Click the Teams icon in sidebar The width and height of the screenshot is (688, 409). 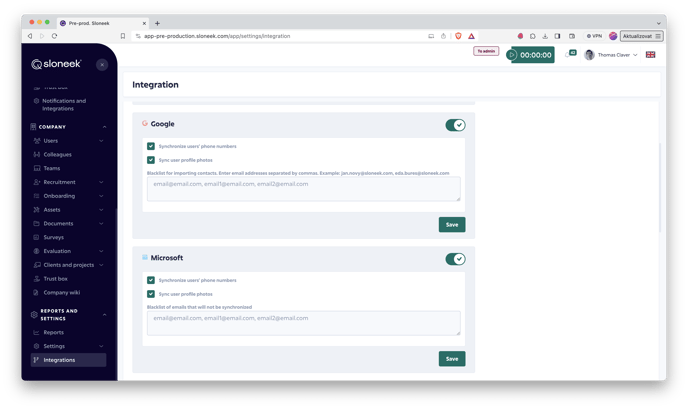[x=37, y=168]
